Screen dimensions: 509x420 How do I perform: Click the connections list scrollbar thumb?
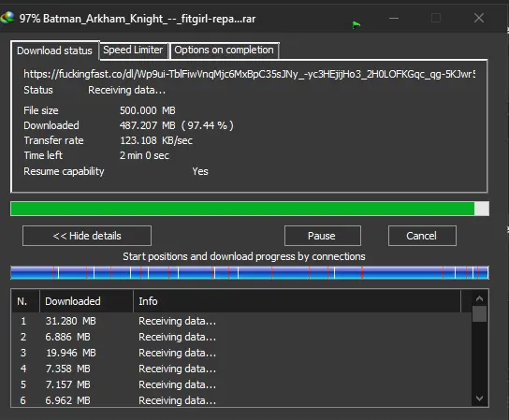click(479, 314)
